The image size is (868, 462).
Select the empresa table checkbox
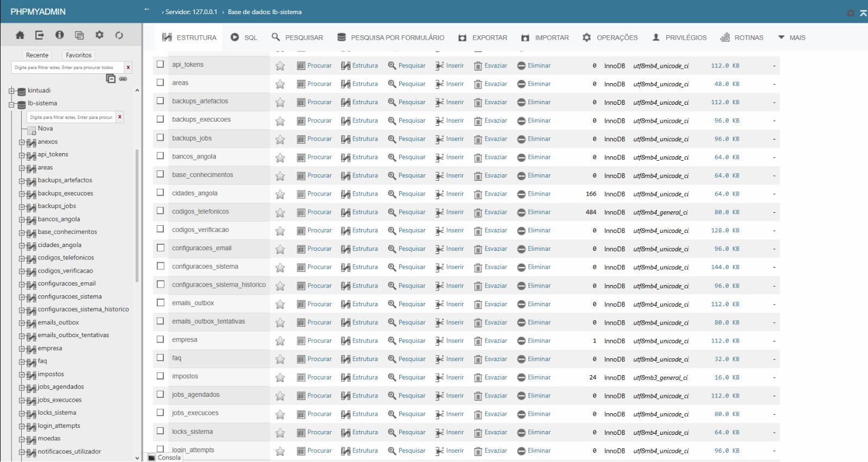[161, 339]
